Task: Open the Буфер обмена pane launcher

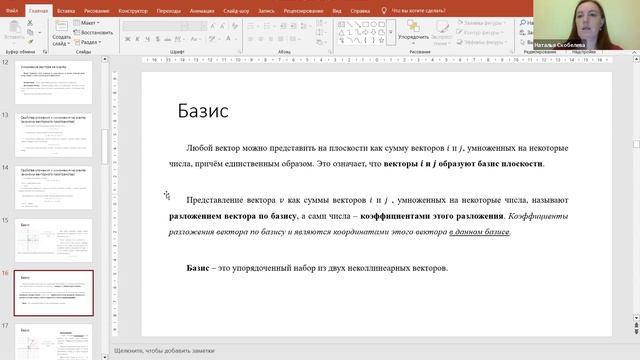Action: [x=45, y=52]
